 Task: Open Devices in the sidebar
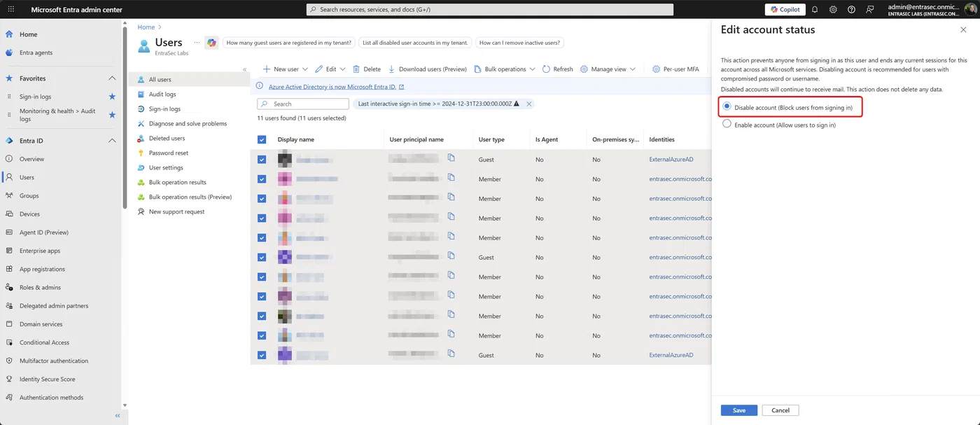[29, 214]
